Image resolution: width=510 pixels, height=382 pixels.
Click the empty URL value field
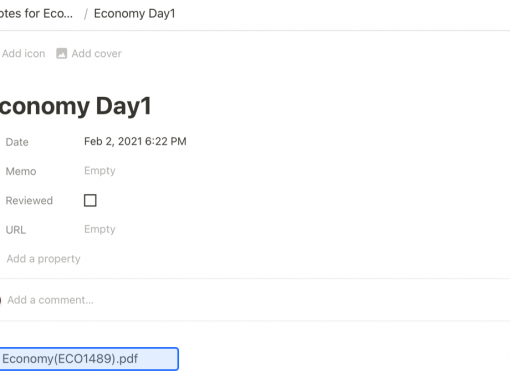point(99,229)
